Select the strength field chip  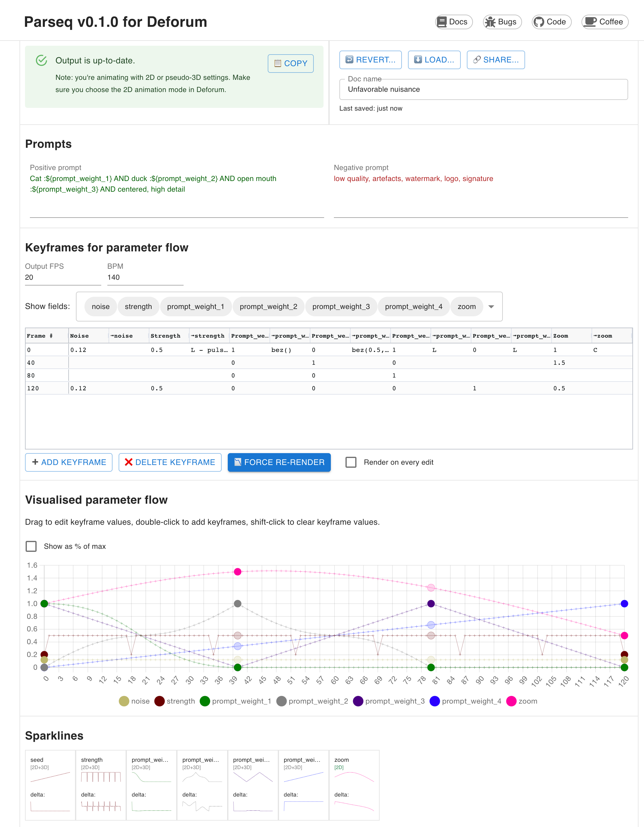tap(138, 306)
